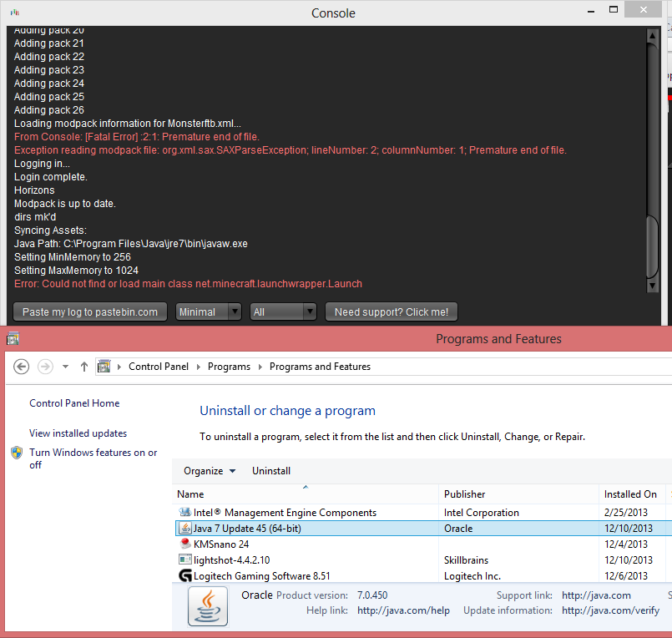Go up one level to Programs
This screenshot has width=672, height=638.
coord(84,367)
